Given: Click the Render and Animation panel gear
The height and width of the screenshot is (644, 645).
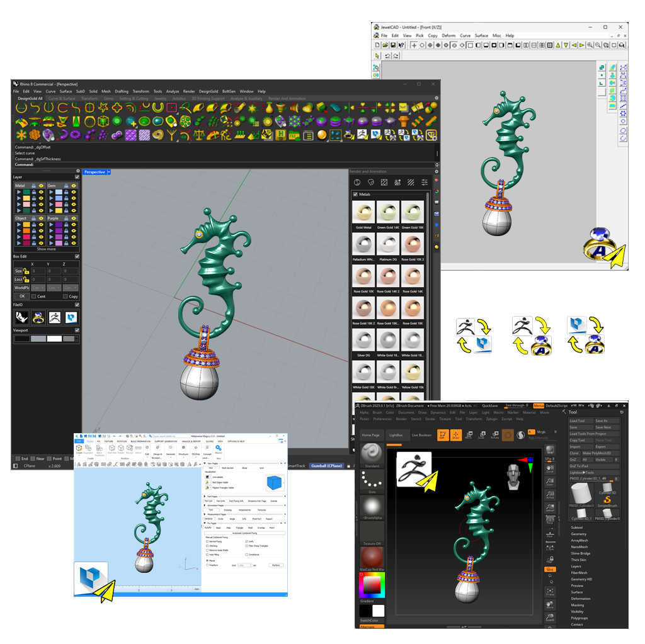Looking at the screenshot, I should (437, 171).
